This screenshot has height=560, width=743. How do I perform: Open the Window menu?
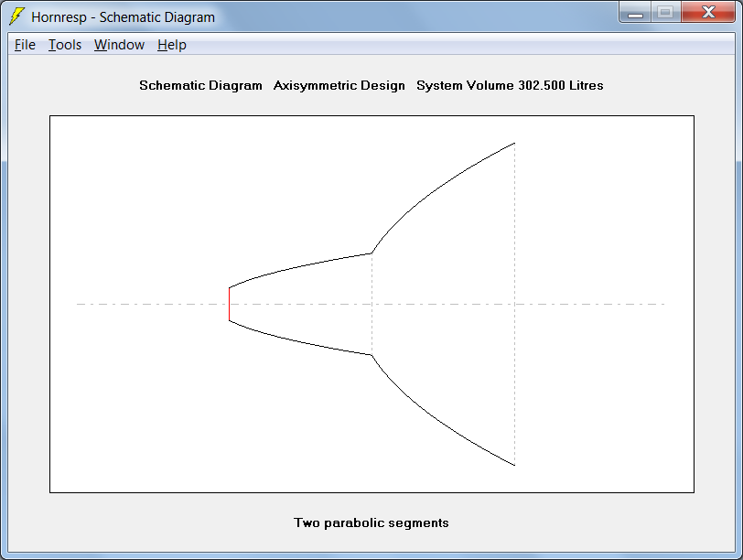coord(119,45)
